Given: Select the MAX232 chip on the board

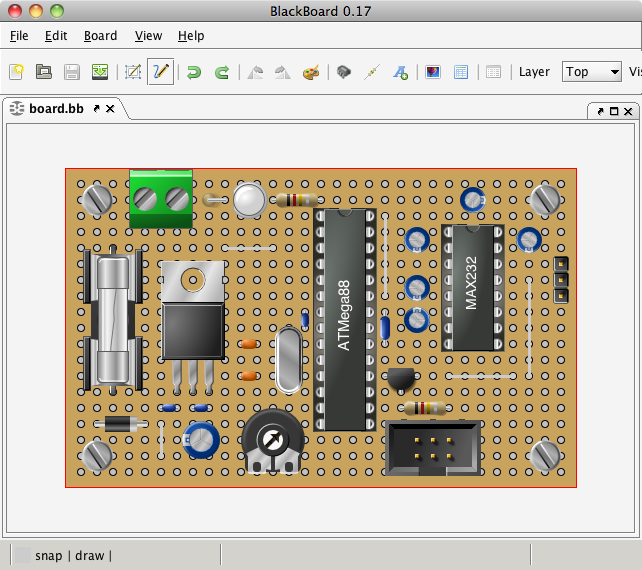Looking at the screenshot, I should click(x=472, y=288).
